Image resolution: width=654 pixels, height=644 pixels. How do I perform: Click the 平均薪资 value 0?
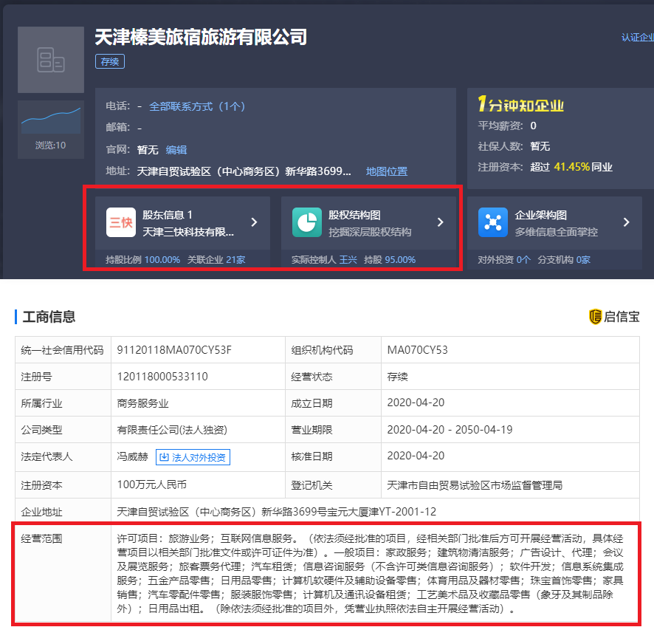[x=533, y=126]
